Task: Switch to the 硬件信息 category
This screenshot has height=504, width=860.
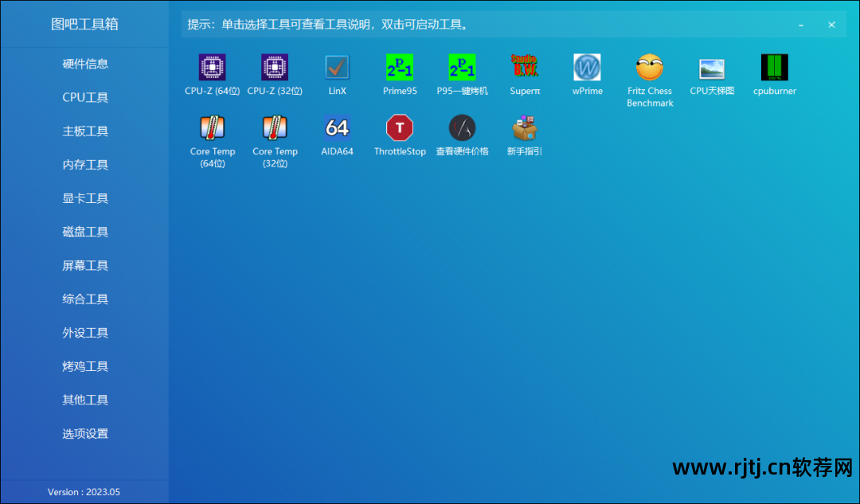Action: click(85, 64)
